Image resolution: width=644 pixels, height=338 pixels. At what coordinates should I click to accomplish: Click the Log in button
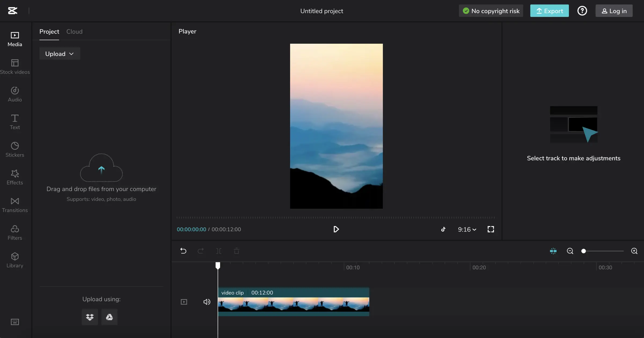pos(614,11)
